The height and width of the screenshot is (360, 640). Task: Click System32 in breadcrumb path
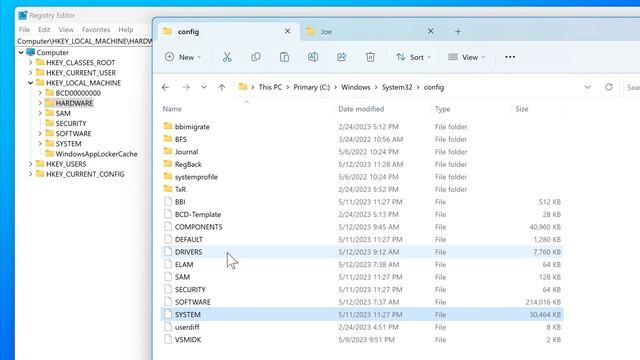point(397,87)
